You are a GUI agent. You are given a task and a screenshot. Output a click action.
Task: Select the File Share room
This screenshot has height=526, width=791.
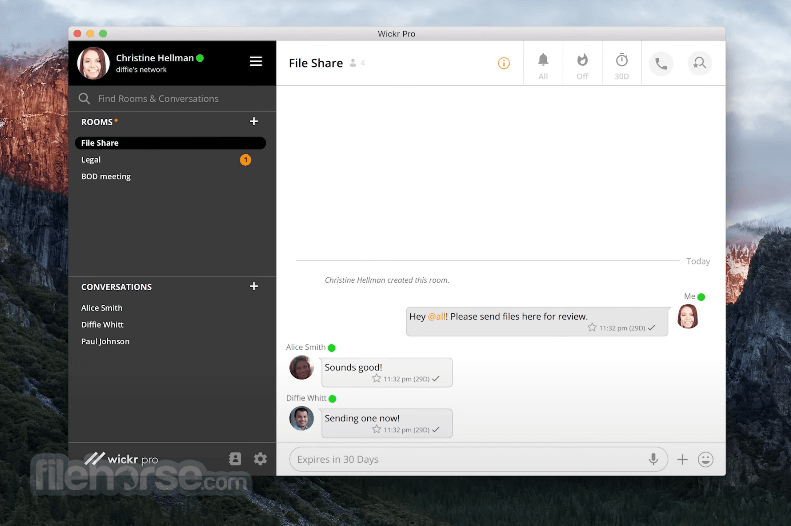170,143
